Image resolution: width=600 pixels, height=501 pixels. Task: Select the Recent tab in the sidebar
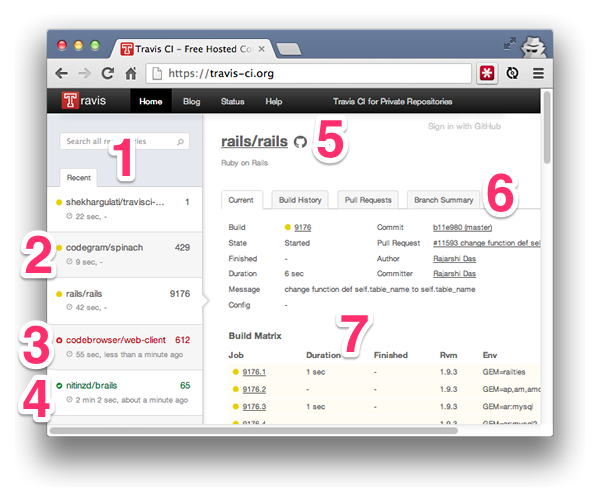78,178
